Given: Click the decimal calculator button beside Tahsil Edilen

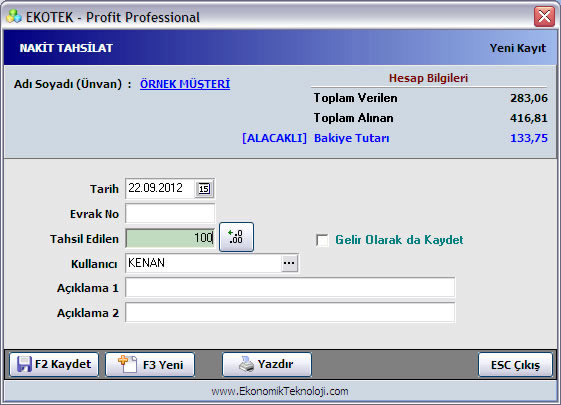Looking at the screenshot, I should click(x=236, y=237).
